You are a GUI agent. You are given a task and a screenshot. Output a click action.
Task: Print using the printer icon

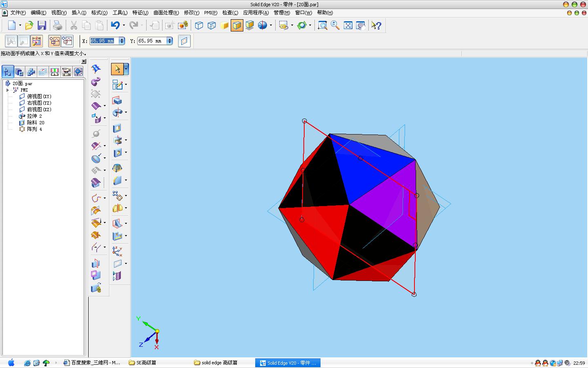tap(58, 25)
